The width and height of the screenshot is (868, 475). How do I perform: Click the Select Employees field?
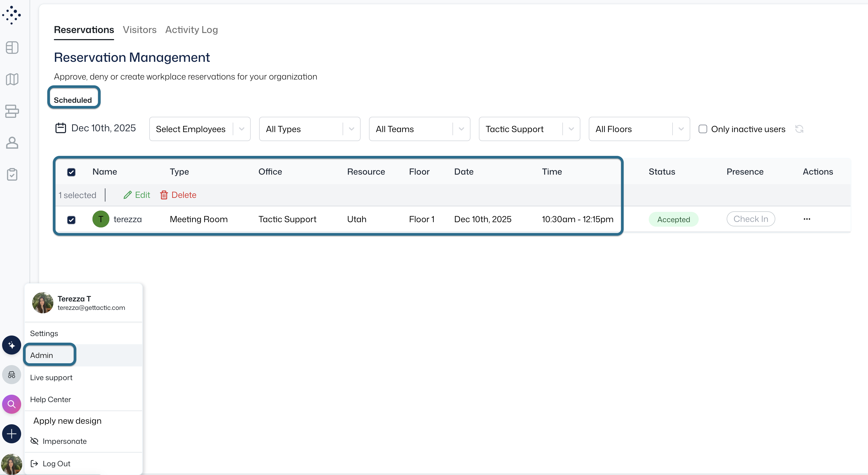point(191,129)
